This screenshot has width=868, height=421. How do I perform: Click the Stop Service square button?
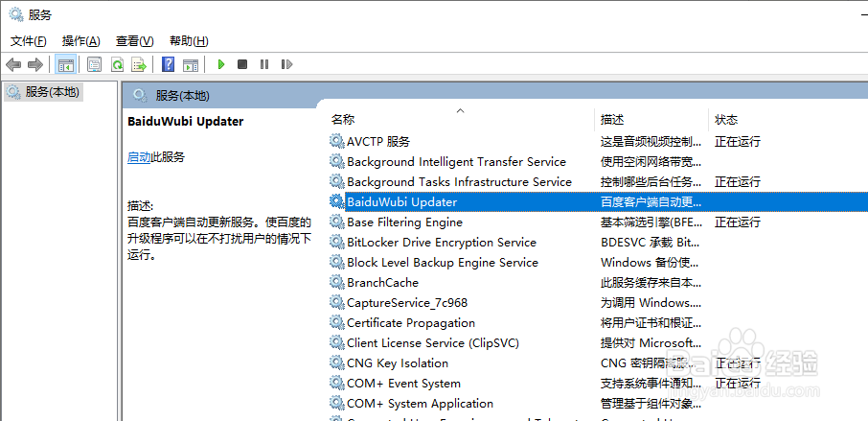click(x=242, y=64)
